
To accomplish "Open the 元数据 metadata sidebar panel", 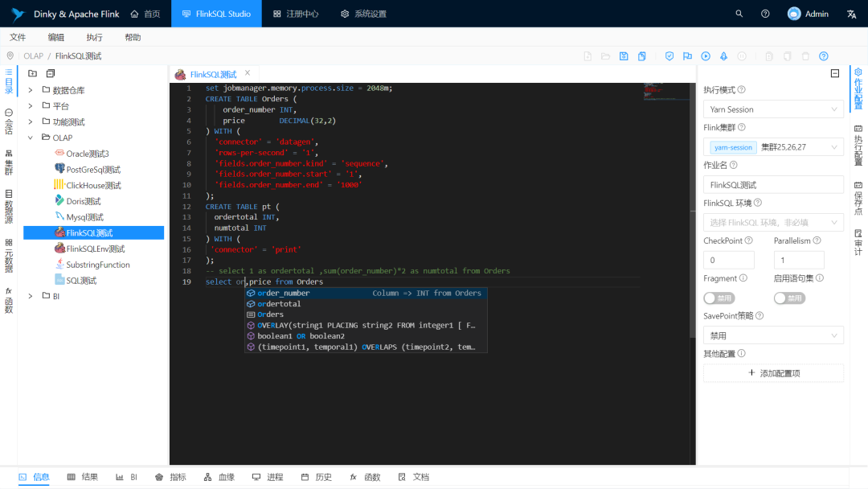I will [x=9, y=255].
